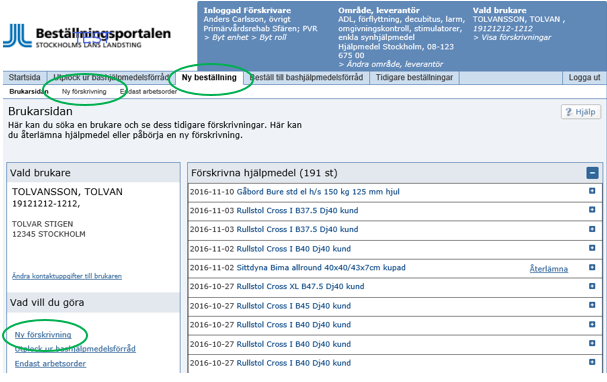Switch to Tidigare beställningar tab
This screenshot has width=607, height=382.
click(414, 77)
